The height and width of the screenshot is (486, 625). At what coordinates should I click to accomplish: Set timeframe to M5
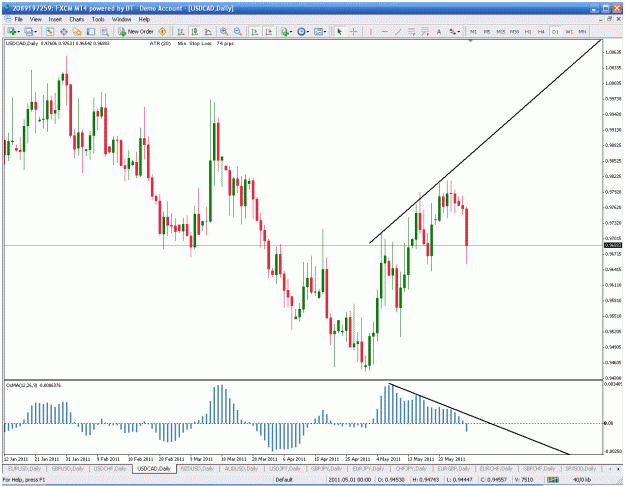[487, 31]
